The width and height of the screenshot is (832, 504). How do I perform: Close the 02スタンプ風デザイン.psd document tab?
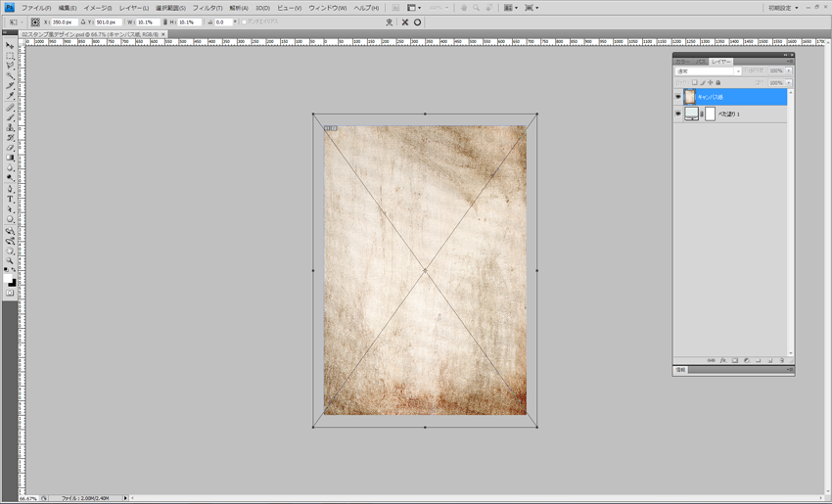tap(163, 34)
